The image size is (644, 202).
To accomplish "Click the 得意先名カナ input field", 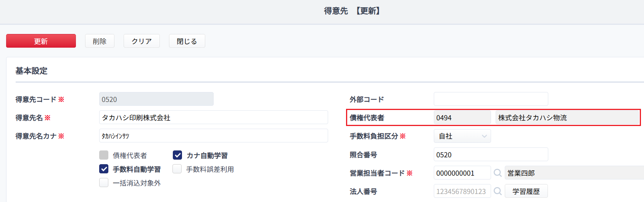I will coord(214,136).
